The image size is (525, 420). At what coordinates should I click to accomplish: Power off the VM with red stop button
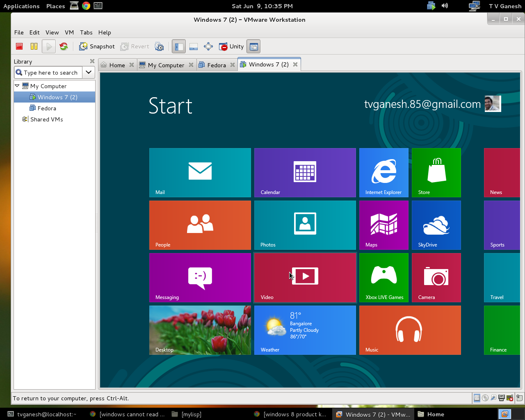[x=19, y=46]
